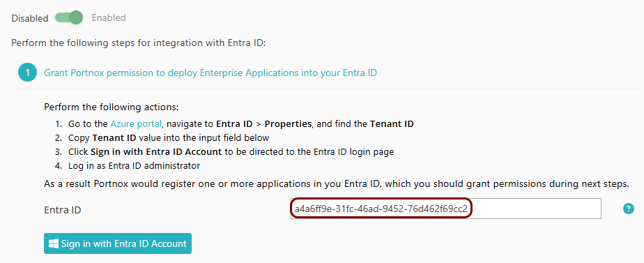Click bold 'Tenant ID' text in instruction 1
Image resolution: width=644 pixels, height=263 pixels.
coord(392,123)
